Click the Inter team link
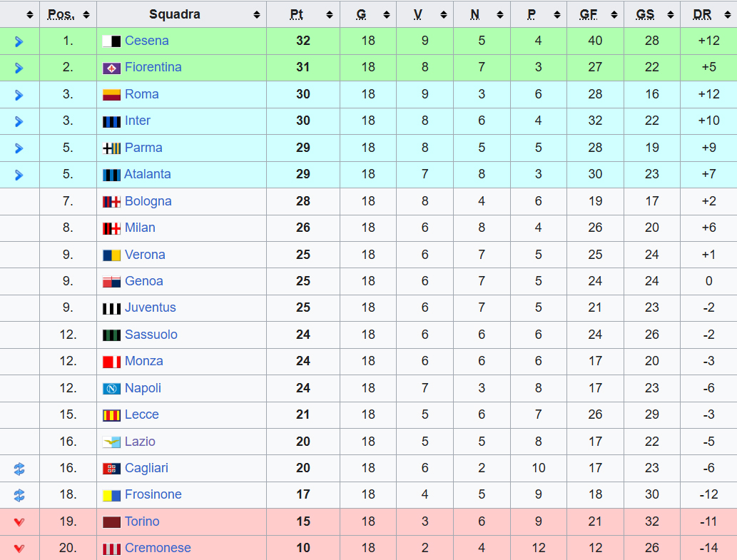 pos(137,121)
